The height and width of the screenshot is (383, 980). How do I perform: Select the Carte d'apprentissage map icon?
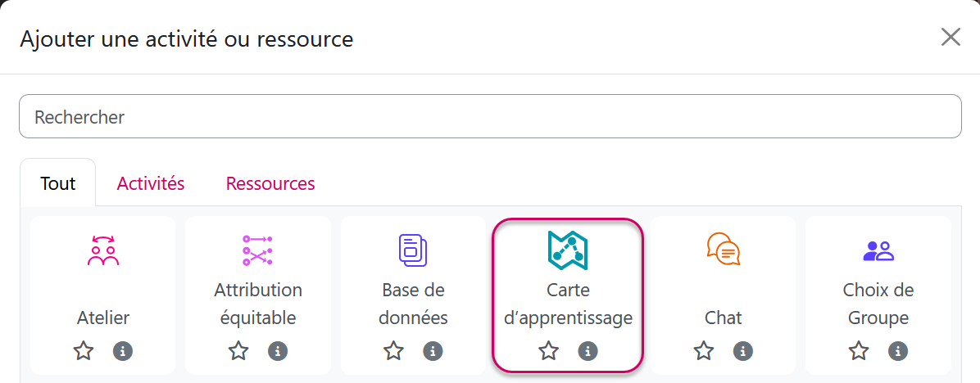pos(568,250)
